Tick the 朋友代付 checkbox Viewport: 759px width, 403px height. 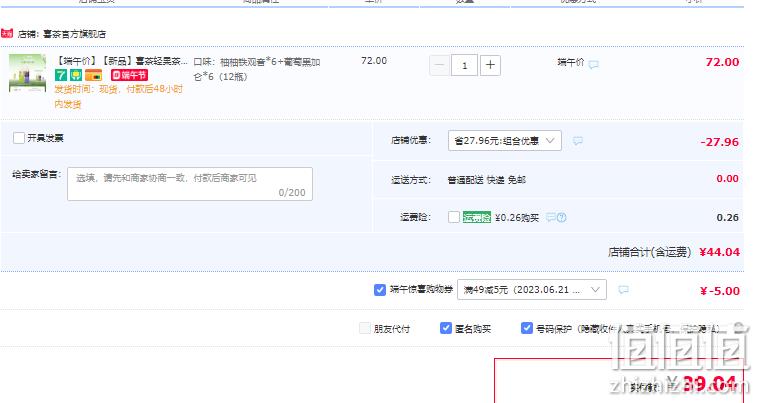[365, 328]
